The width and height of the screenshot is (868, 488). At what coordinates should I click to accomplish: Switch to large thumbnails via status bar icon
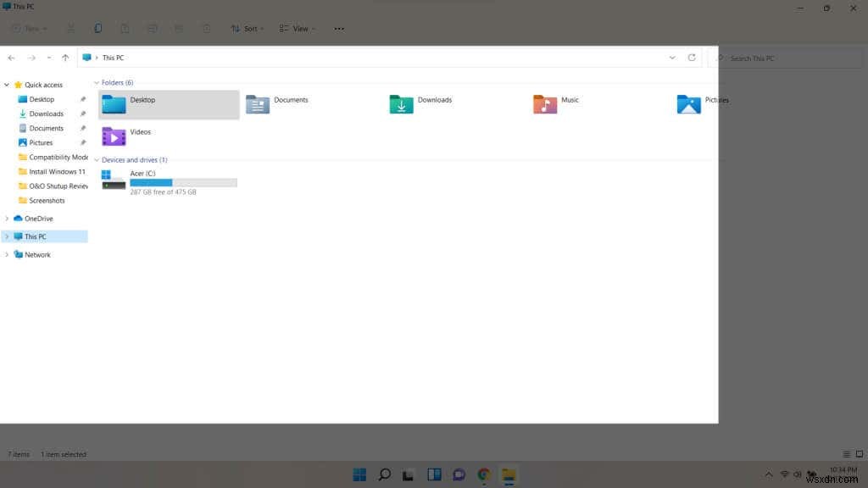pos(860,453)
